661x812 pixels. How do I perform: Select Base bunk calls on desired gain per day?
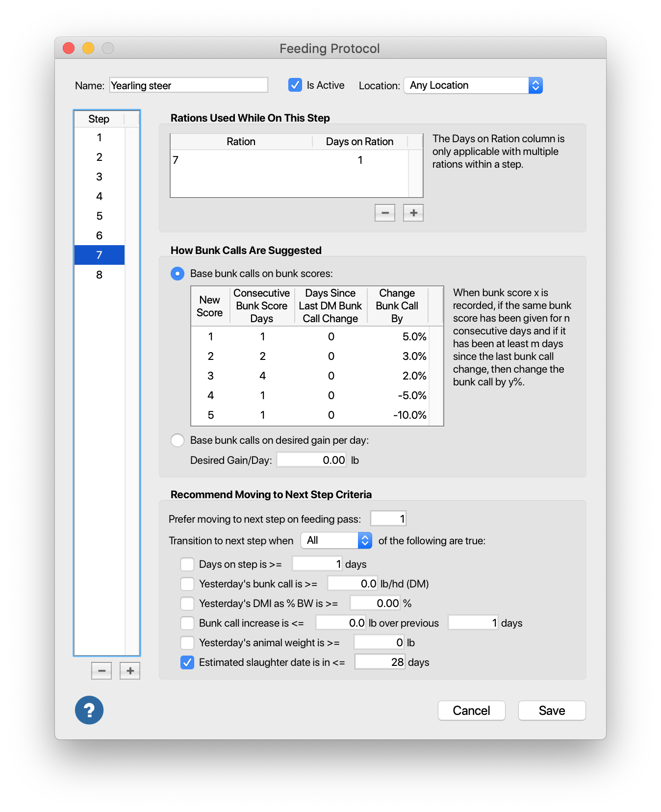pos(178,440)
